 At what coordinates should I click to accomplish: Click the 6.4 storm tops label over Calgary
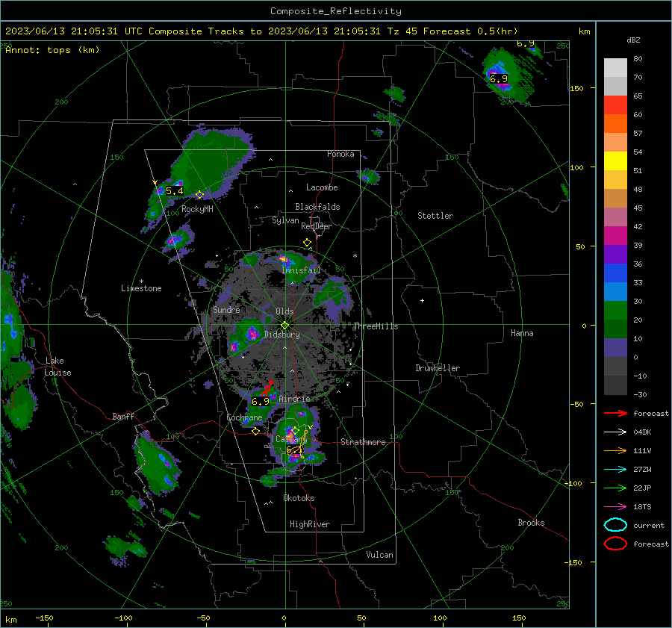(x=294, y=450)
